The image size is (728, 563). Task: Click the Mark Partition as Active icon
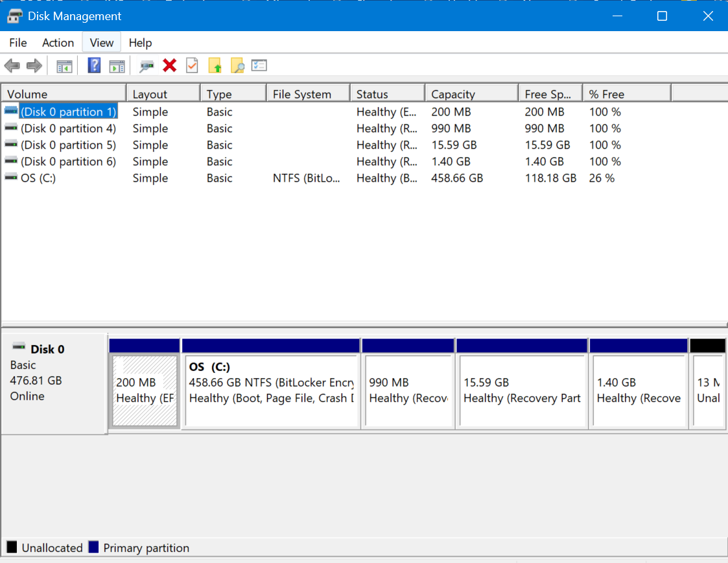click(192, 65)
